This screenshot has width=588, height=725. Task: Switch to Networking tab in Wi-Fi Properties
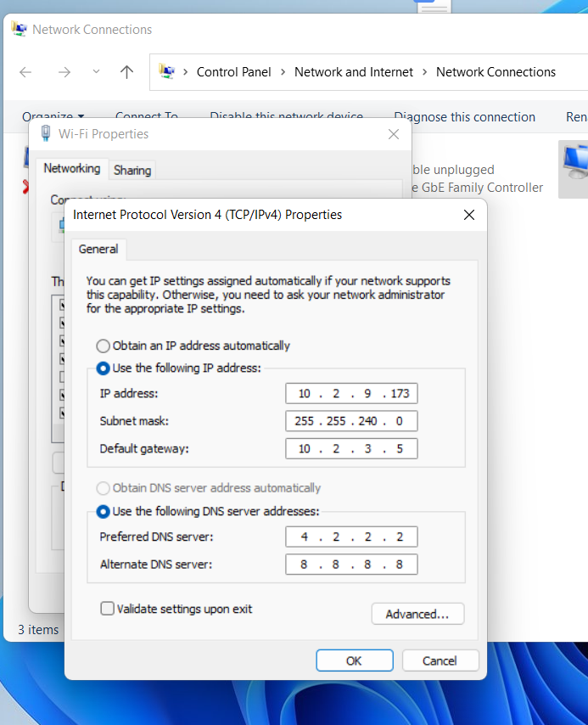pos(72,169)
